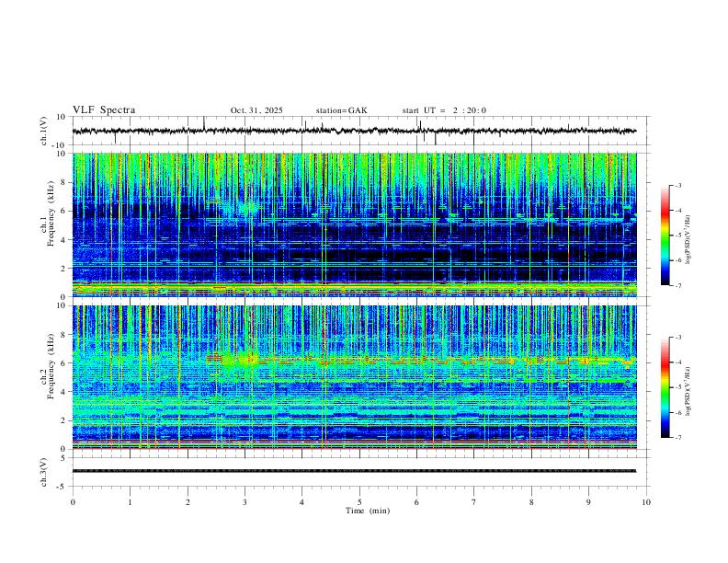The width and height of the screenshot is (728, 563).
Task: Click time-axis tick label '0'
Action: tap(73, 502)
